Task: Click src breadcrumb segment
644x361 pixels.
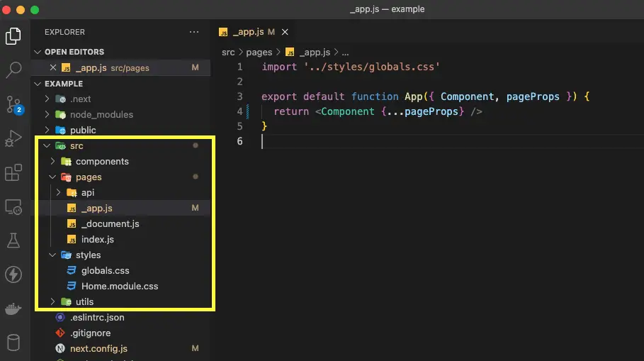Action: coord(228,52)
